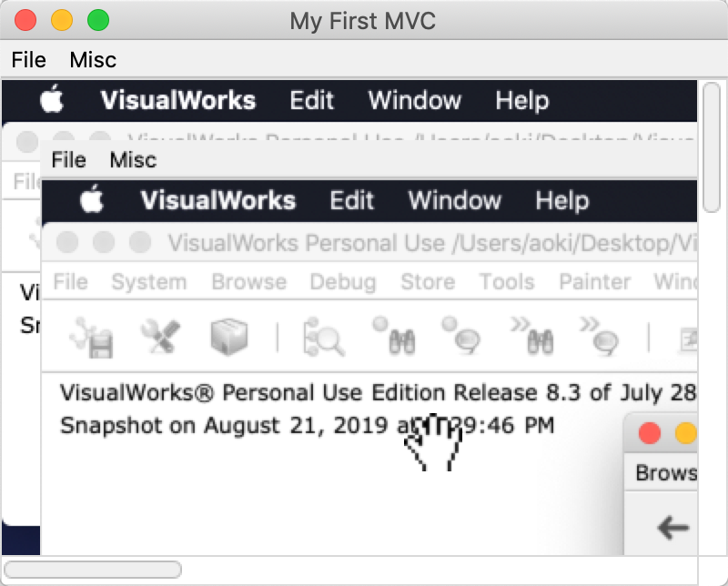728x586 pixels.
Task: Open the wrench and screwdriver settings icon
Action: click(x=161, y=336)
